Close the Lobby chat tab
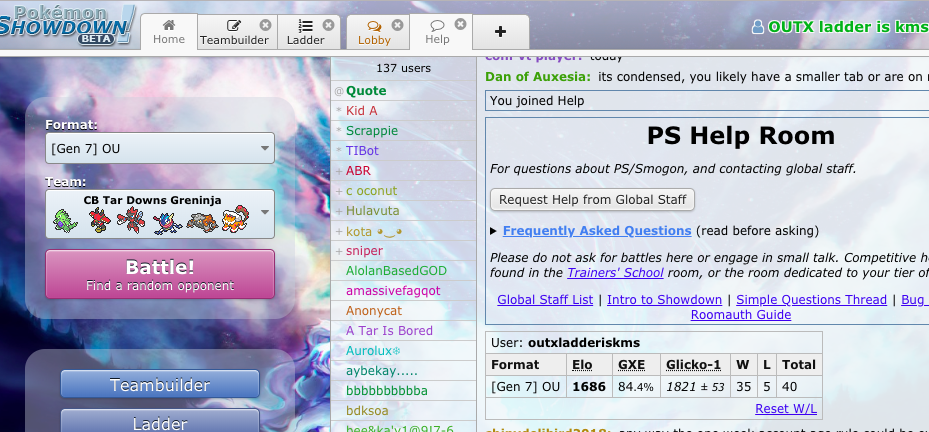 pyautogui.click(x=397, y=25)
